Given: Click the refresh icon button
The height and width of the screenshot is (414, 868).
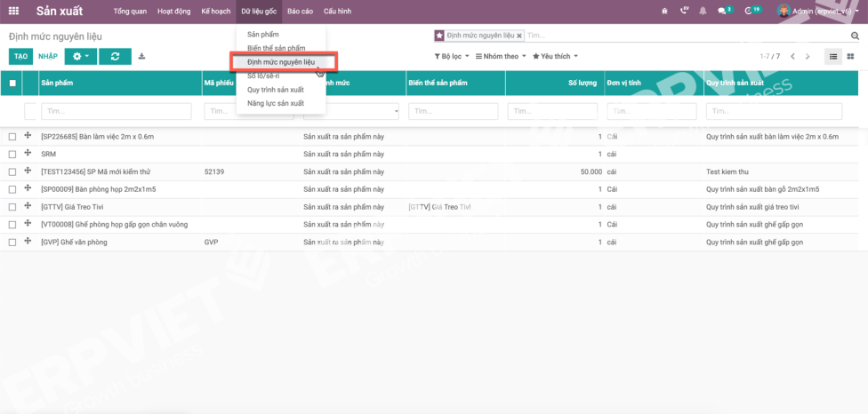Looking at the screenshot, I should coord(115,56).
